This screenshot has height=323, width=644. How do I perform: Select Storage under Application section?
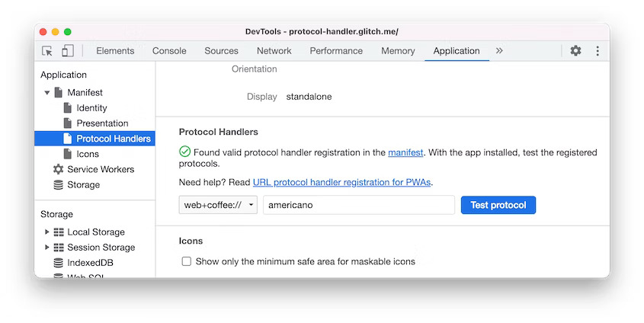pyautogui.click(x=83, y=184)
